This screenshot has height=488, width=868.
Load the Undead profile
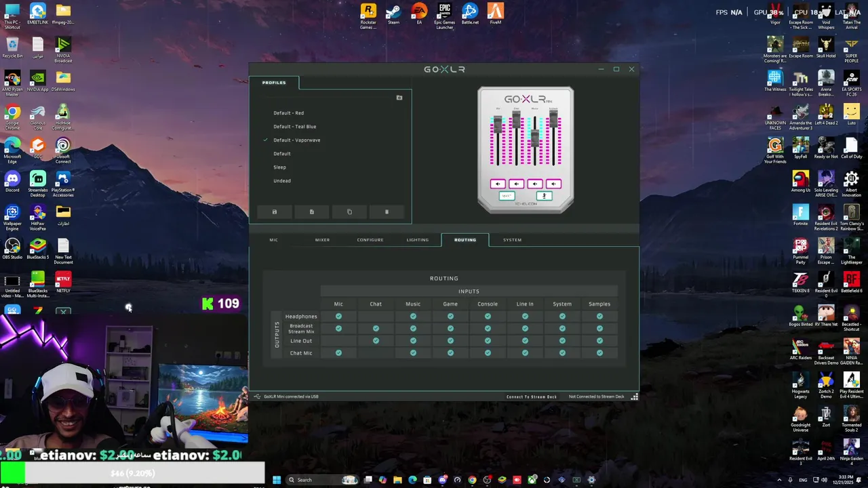tap(282, 181)
